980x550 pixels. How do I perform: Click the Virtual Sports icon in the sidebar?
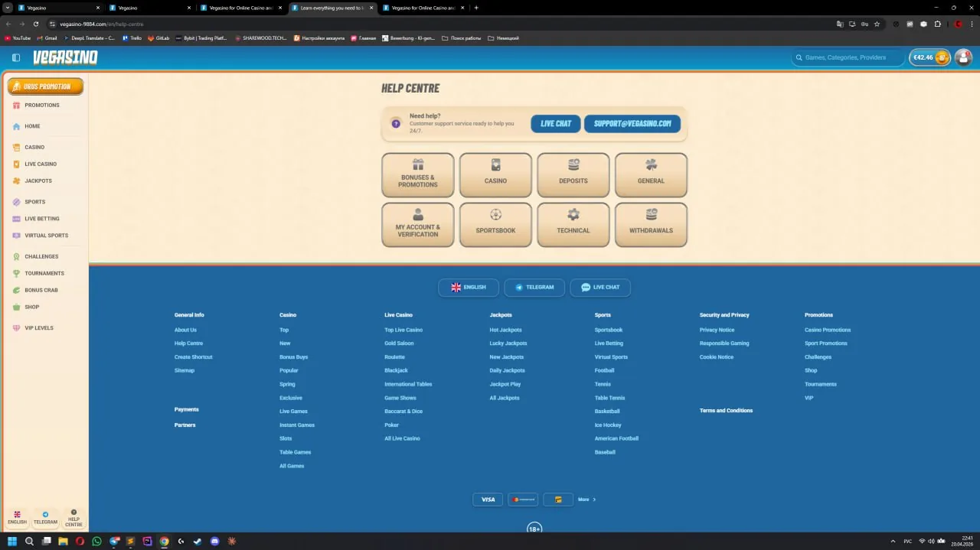click(17, 236)
